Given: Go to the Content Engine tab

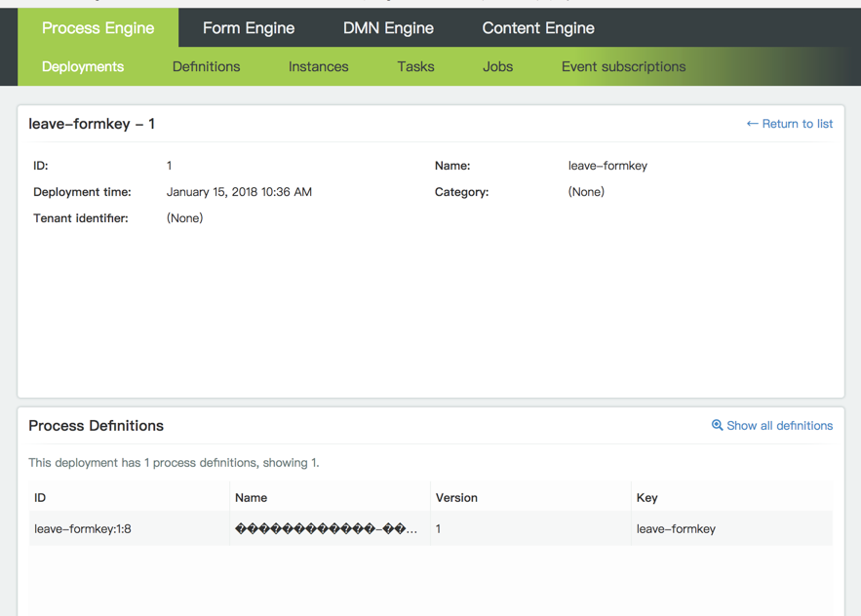Looking at the screenshot, I should coord(538,28).
